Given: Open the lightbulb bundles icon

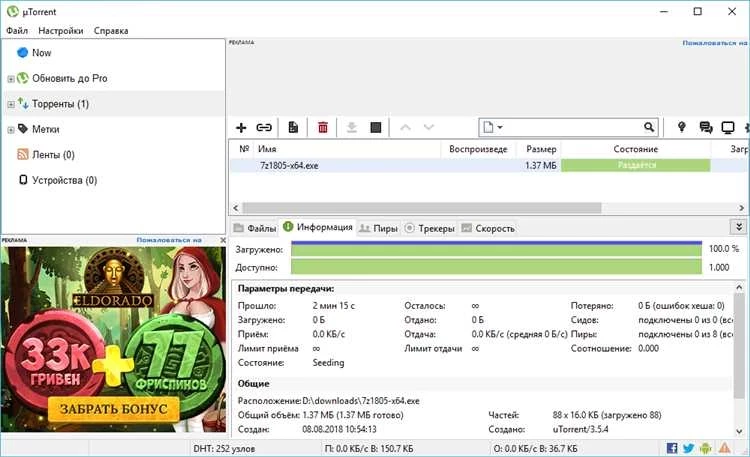Looking at the screenshot, I should (682, 127).
